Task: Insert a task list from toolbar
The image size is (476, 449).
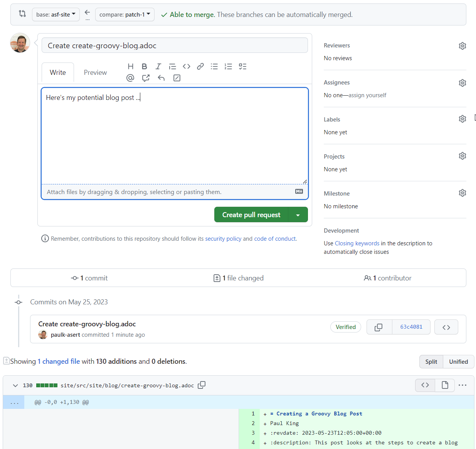Action: 242,66
